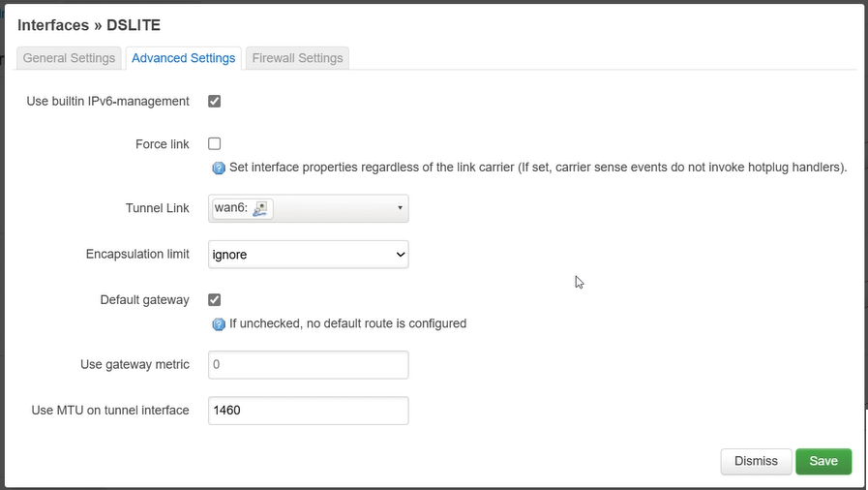The width and height of the screenshot is (868, 490).
Task: Enable the Force link checkbox
Action: coord(215,144)
